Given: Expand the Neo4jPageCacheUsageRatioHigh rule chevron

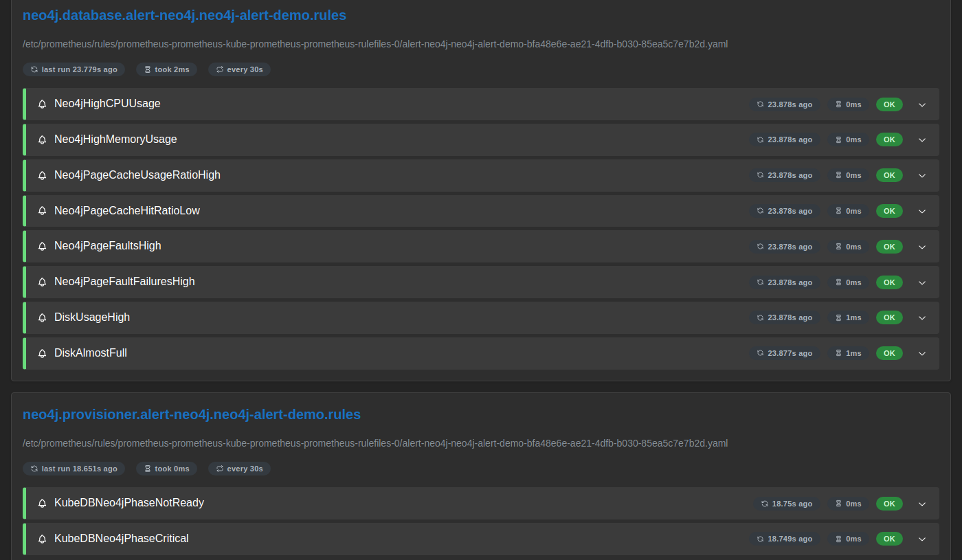Looking at the screenshot, I should pos(922,175).
